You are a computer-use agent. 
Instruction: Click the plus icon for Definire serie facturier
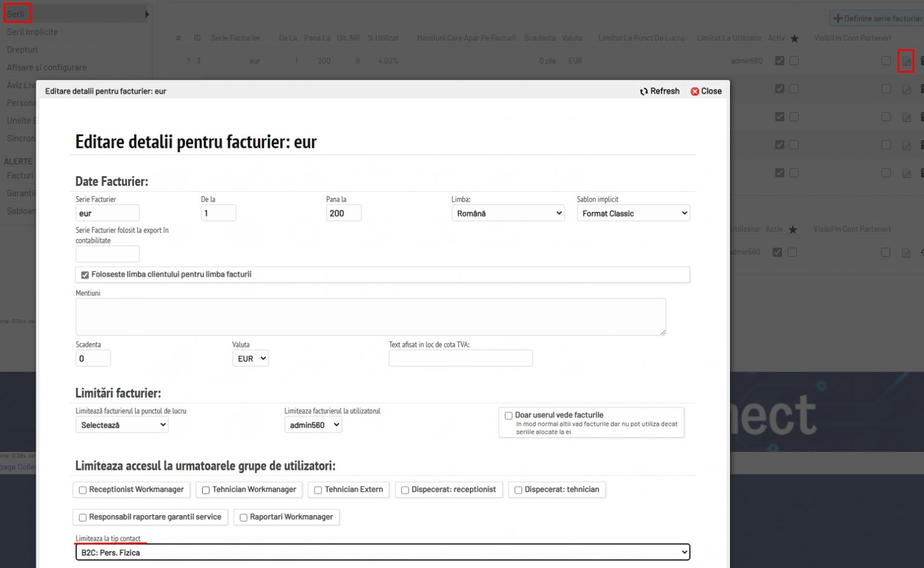838,18
